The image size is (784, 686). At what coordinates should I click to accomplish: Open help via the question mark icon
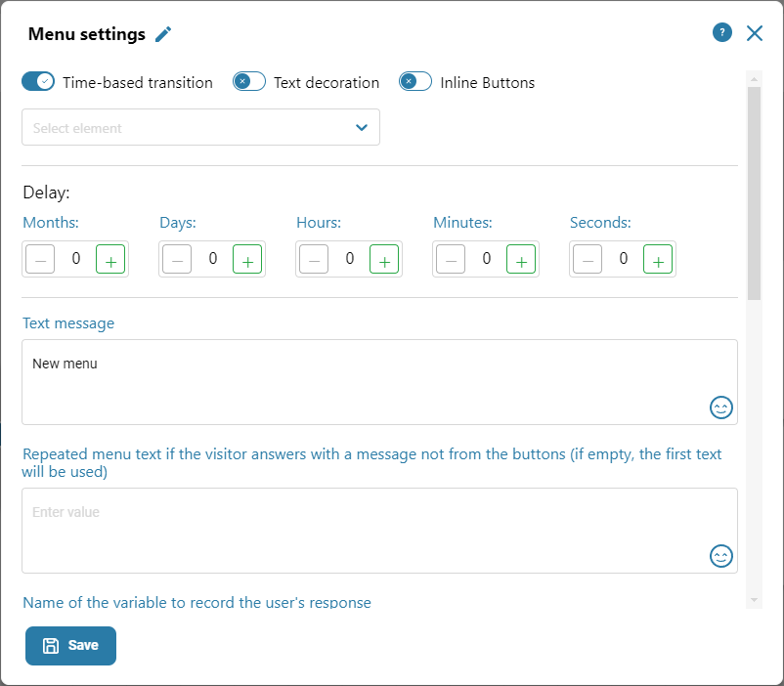pyautogui.click(x=722, y=32)
